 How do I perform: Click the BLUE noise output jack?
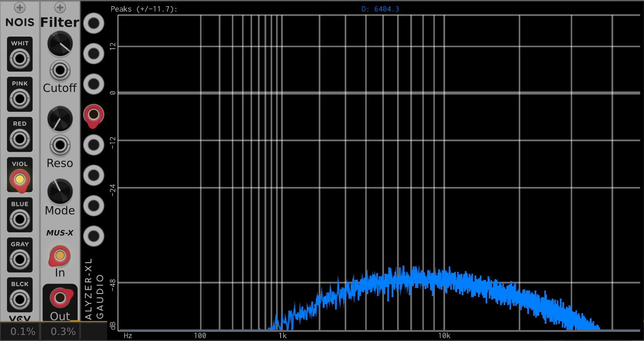pyautogui.click(x=20, y=220)
